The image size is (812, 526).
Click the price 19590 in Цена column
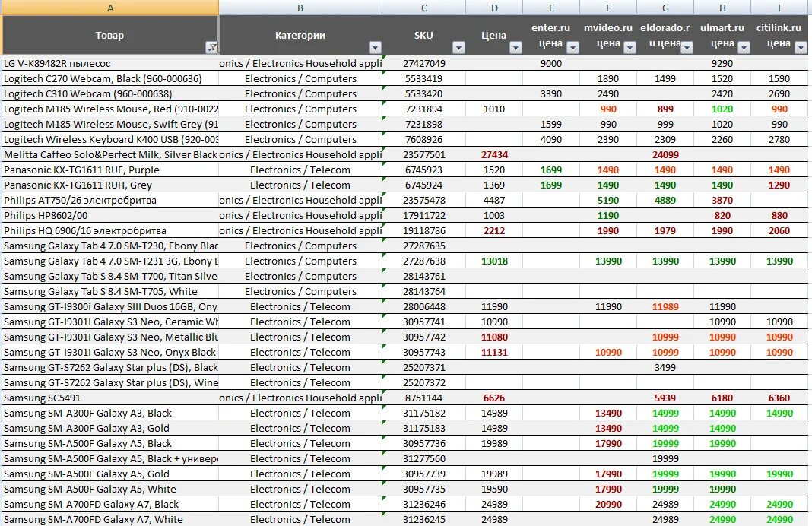(x=494, y=490)
